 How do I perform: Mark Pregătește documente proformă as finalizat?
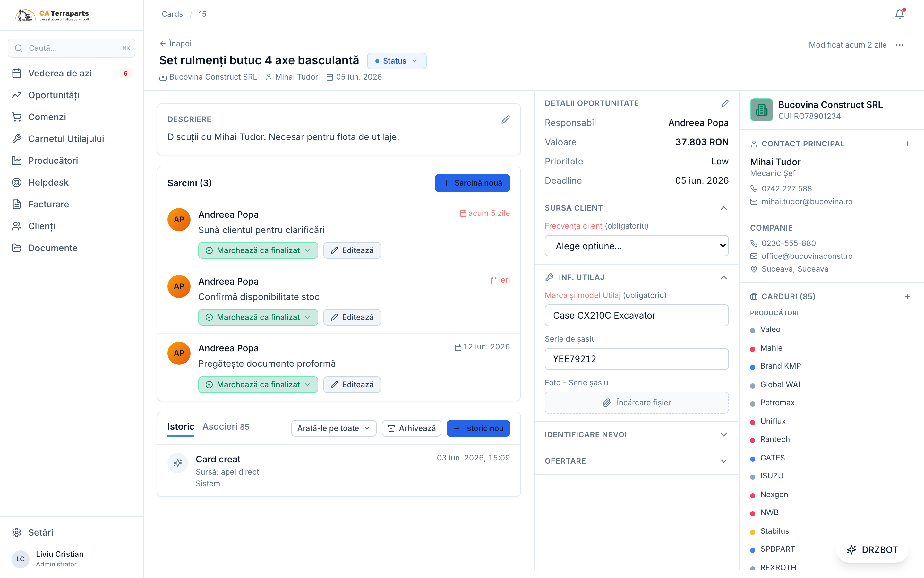pyautogui.click(x=258, y=385)
